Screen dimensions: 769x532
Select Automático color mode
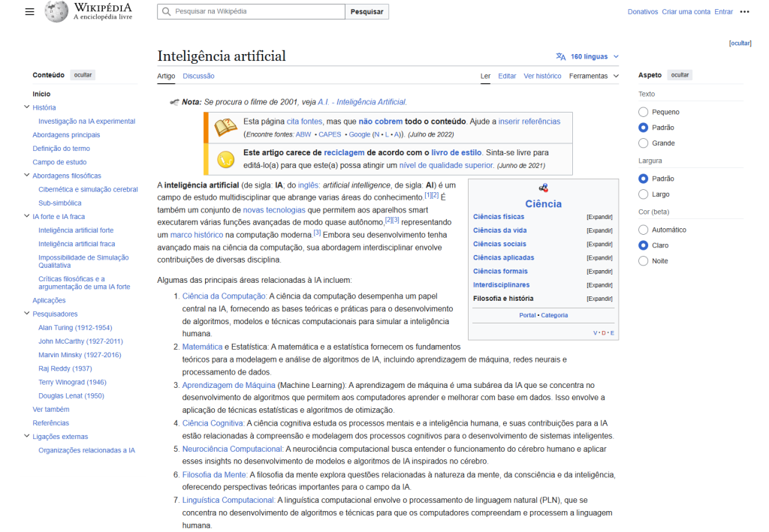coord(644,230)
